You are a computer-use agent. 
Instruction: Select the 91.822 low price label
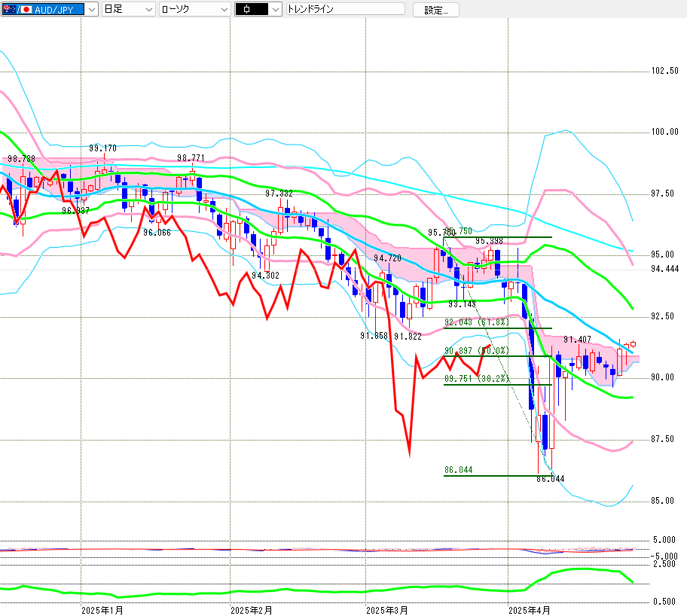click(408, 337)
